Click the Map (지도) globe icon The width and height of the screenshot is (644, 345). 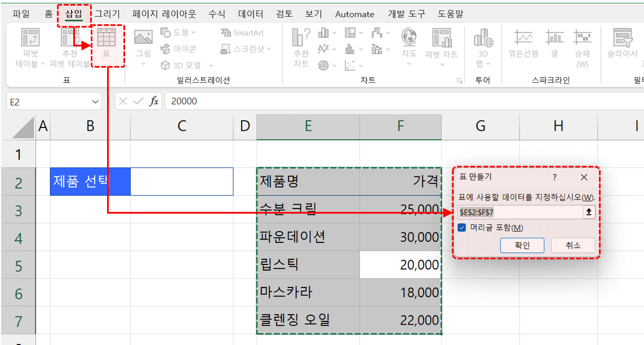point(409,37)
